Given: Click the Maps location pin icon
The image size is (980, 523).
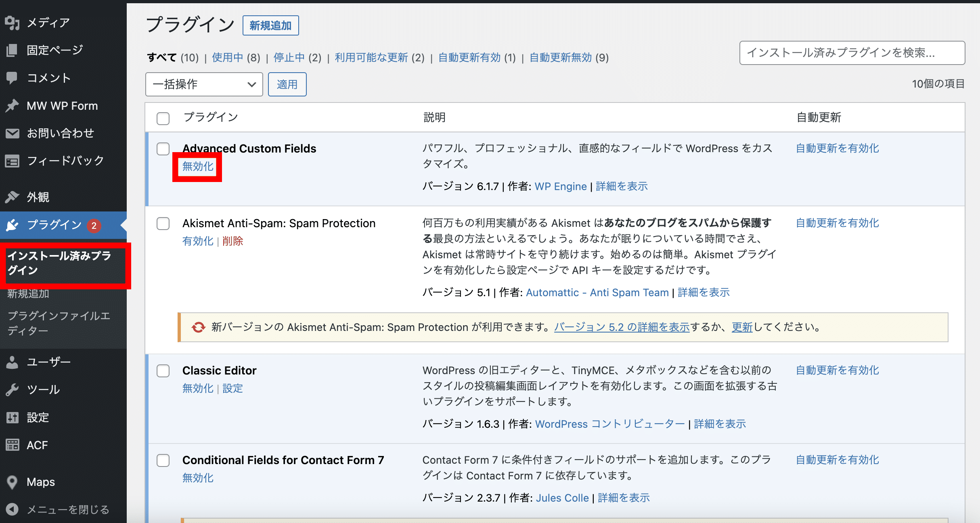Looking at the screenshot, I should pyautogui.click(x=12, y=482).
